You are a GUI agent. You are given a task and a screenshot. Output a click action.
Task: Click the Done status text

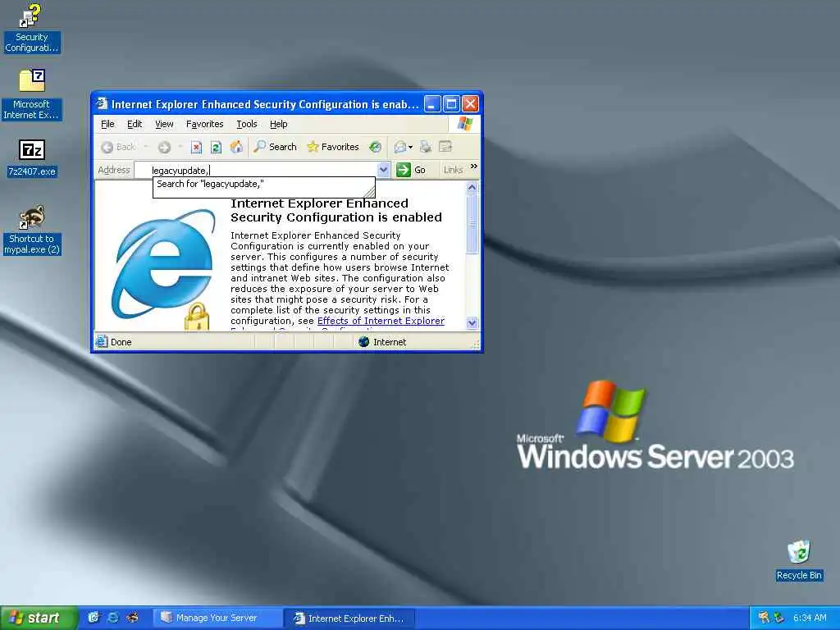point(121,342)
